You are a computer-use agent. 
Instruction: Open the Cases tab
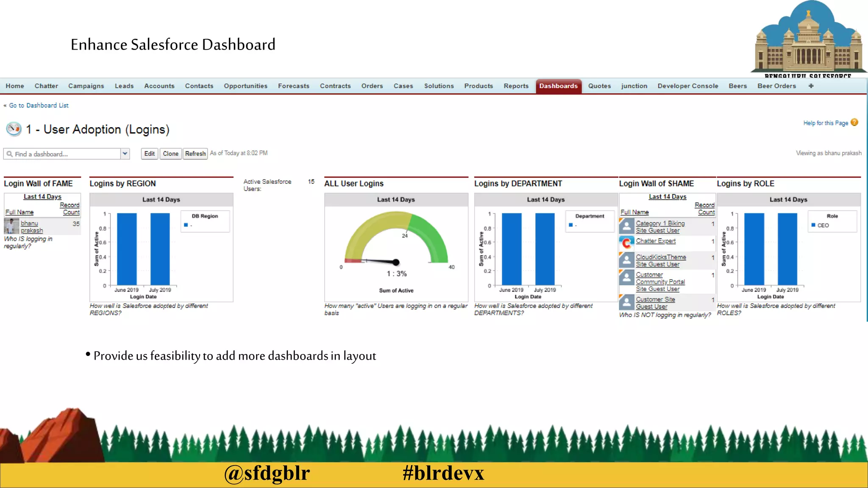(x=403, y=86)
